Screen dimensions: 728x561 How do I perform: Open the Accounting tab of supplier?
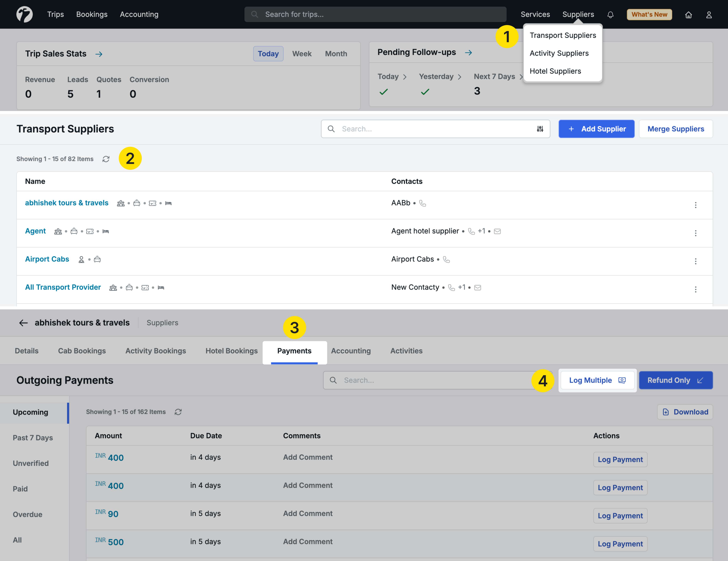point(351,350)
